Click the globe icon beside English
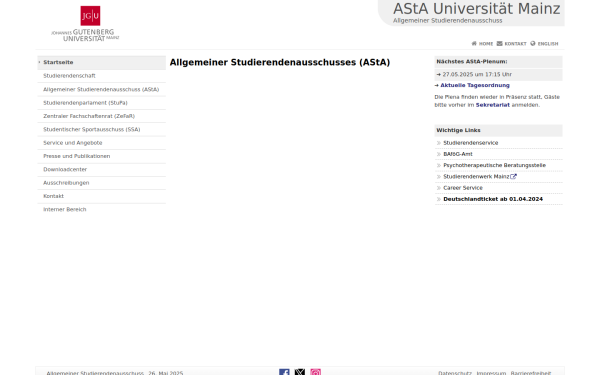 coord(533,44)
